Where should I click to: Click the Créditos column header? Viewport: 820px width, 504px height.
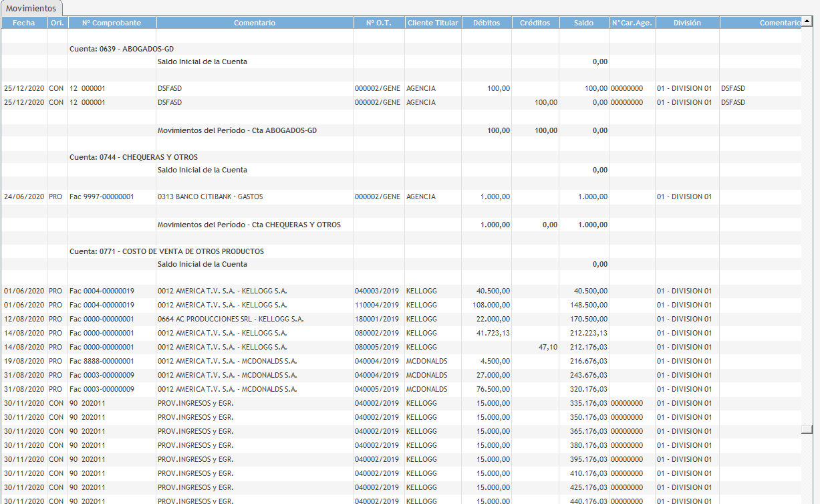(x=535, y=23)
